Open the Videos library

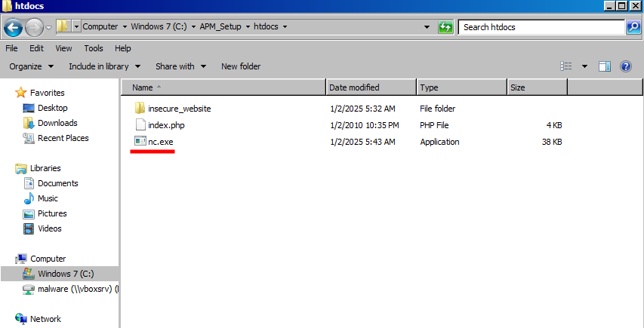pyautogui.click(x=50, y=228)
